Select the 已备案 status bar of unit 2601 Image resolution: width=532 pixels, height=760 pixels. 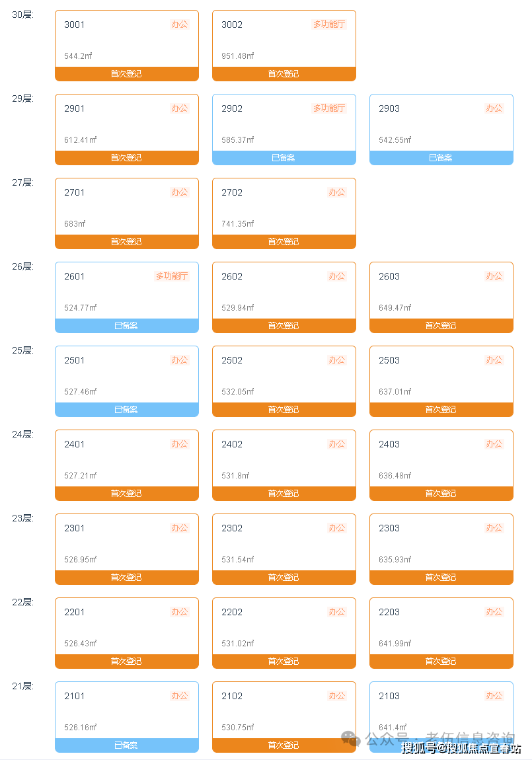point(126,326)
